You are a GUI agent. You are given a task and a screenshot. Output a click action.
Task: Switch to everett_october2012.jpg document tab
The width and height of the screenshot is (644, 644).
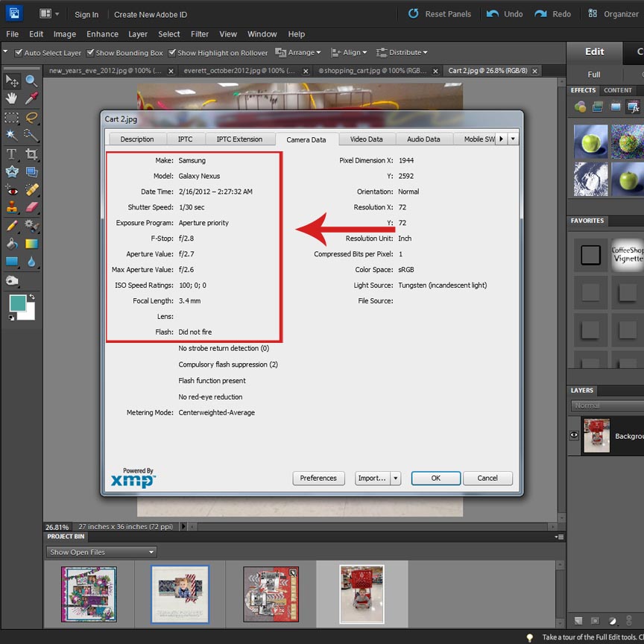click(x=239, y=71)
